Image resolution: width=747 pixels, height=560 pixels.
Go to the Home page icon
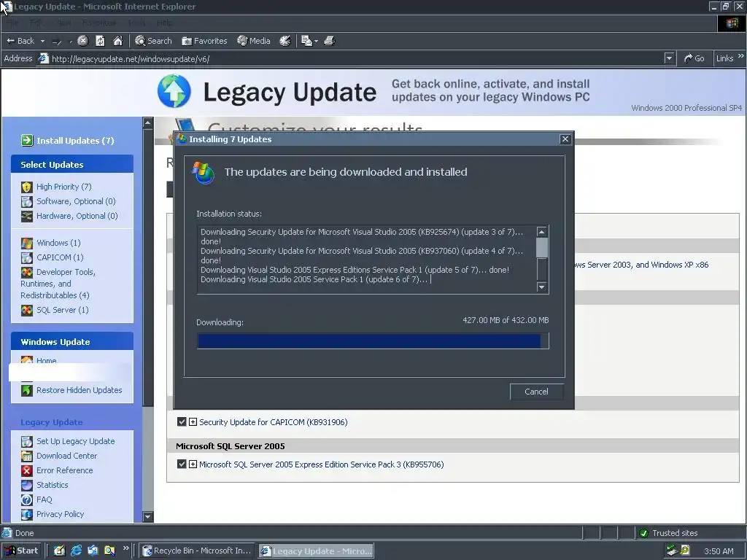pos(117,41)
